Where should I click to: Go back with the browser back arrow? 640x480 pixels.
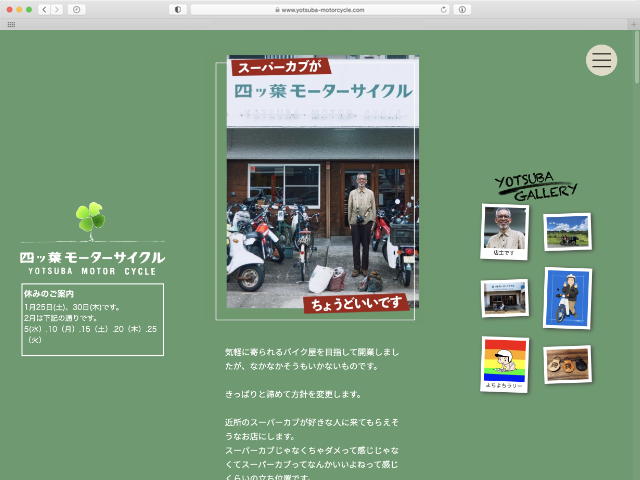[44, 9]
